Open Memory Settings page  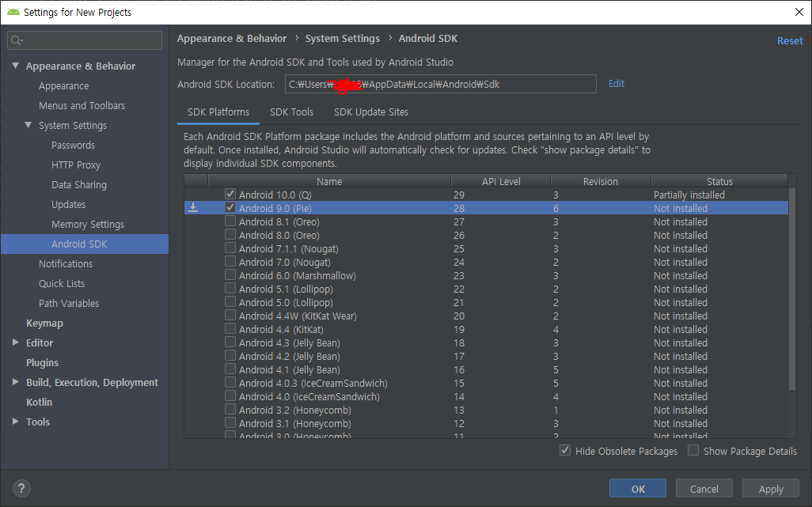pos(88,224)
